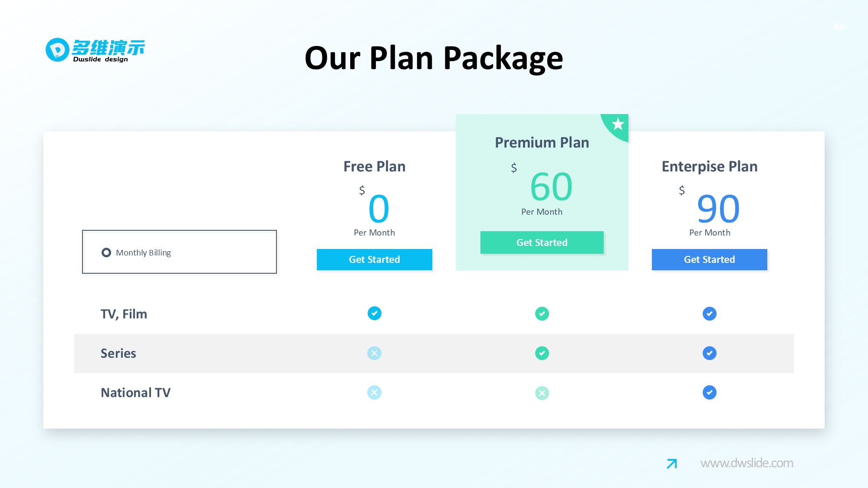
Task: Click Get Started under Premium Plan
Action: pyautogui.click(x=542, y=242)
